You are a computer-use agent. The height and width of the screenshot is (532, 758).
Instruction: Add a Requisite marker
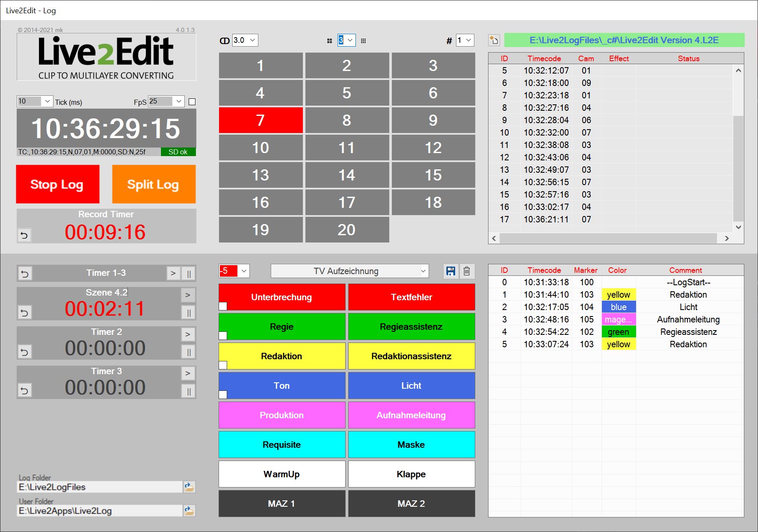pyautogui.click(x=282, y=445)
